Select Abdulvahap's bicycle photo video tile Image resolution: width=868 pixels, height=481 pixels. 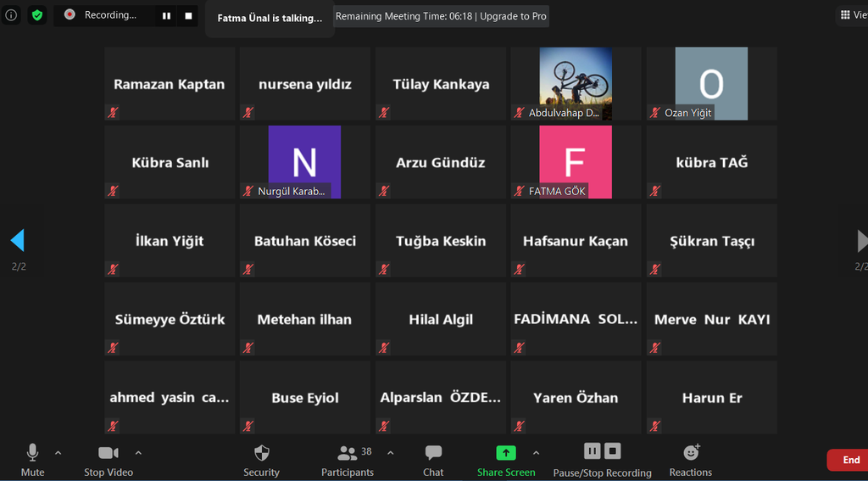(576, 83)
